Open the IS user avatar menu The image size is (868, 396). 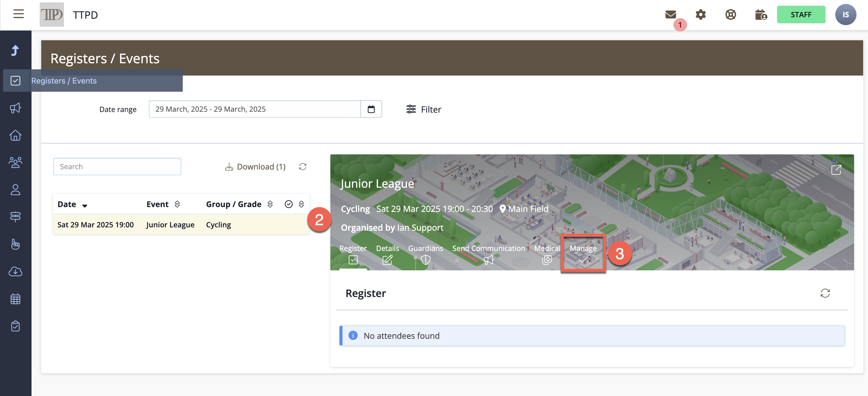point(846,15)
